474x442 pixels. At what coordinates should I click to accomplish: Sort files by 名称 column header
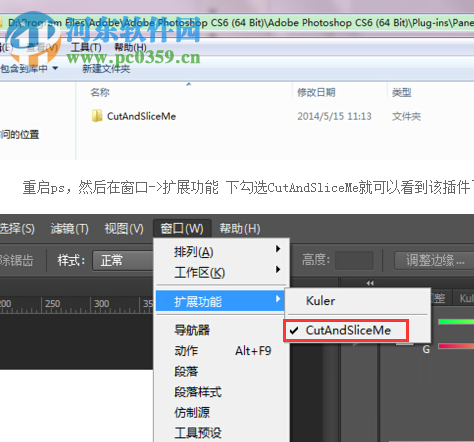[x=100, y=92]
